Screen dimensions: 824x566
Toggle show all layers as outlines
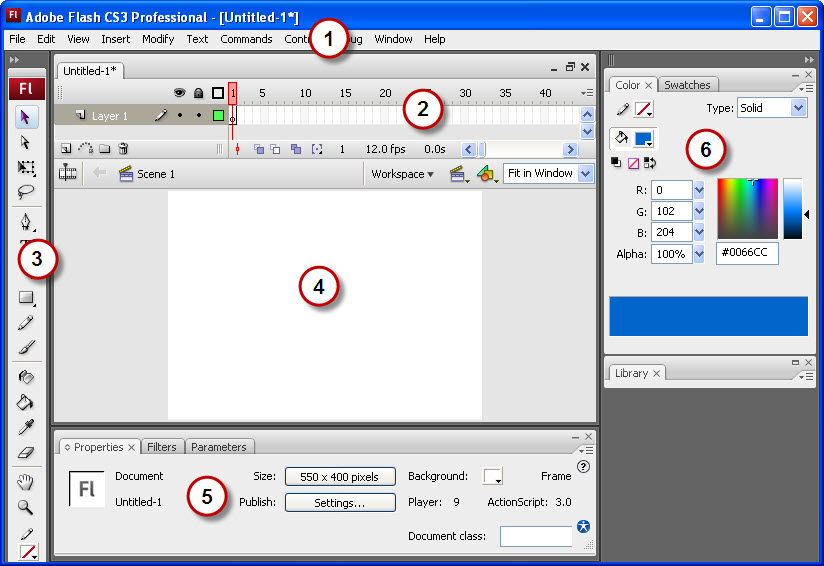pyautogui.click(x=218, y=93)
